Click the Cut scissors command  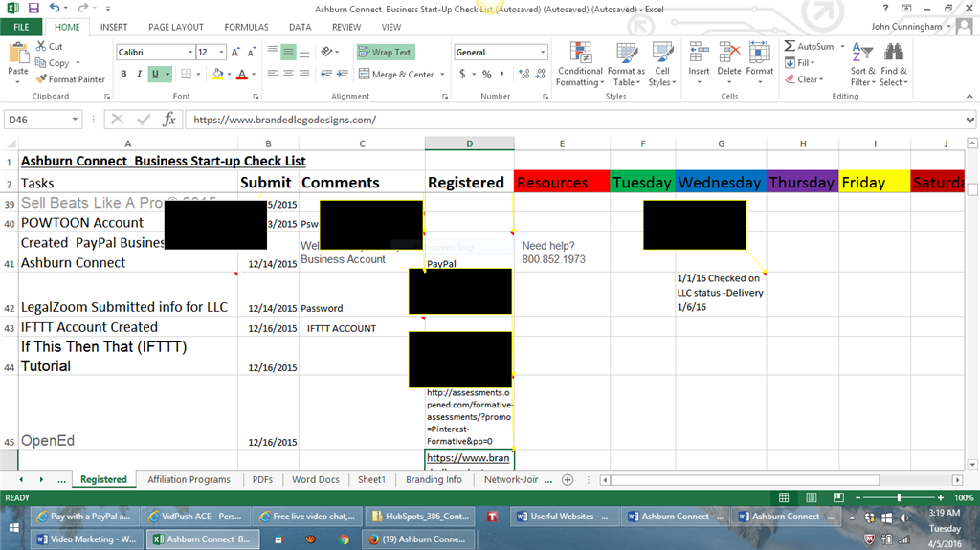tap(50, 46)
